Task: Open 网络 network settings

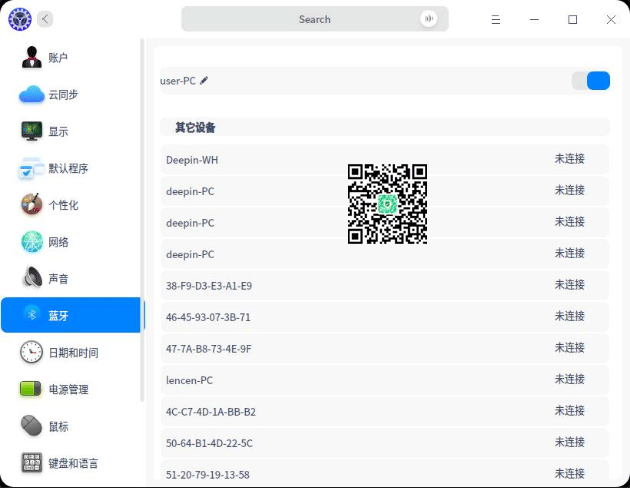Action: click(71, 242)
